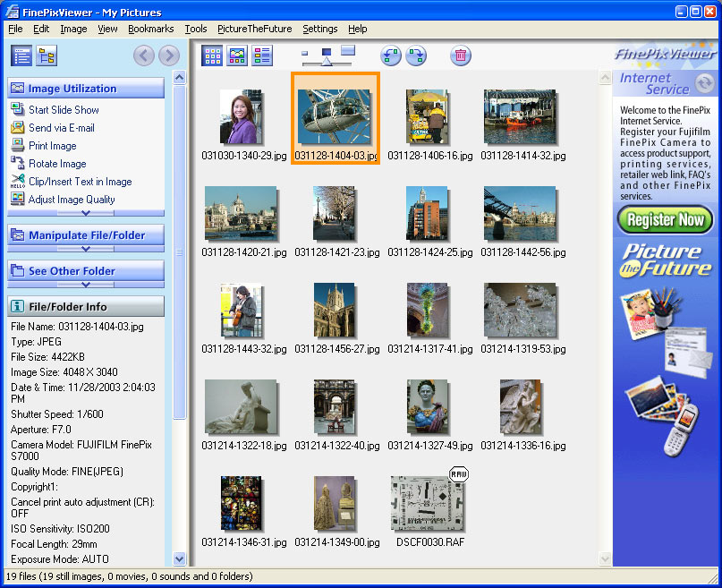Click the Start Slide Show icon
The image size is (722, 588).
tap(18, 110)
